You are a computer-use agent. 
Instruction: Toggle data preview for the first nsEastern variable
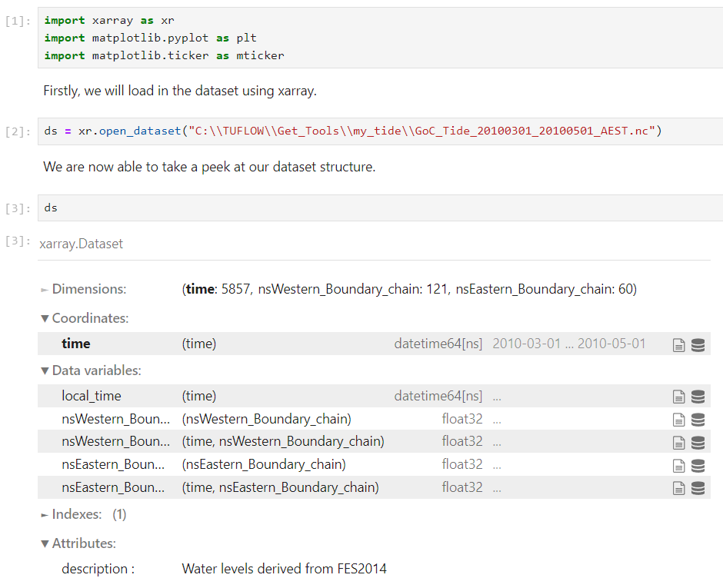(x=698, y=465)
